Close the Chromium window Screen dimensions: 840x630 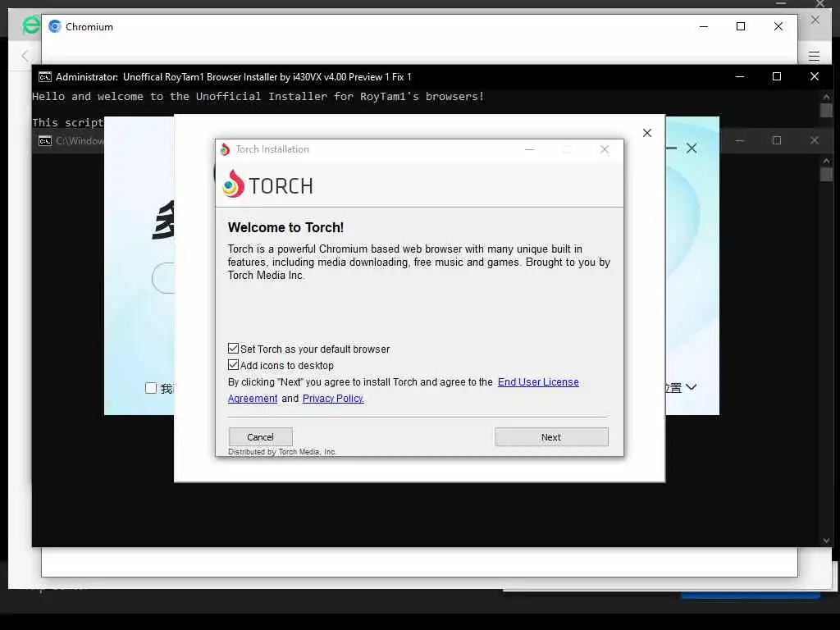(778, 26)
